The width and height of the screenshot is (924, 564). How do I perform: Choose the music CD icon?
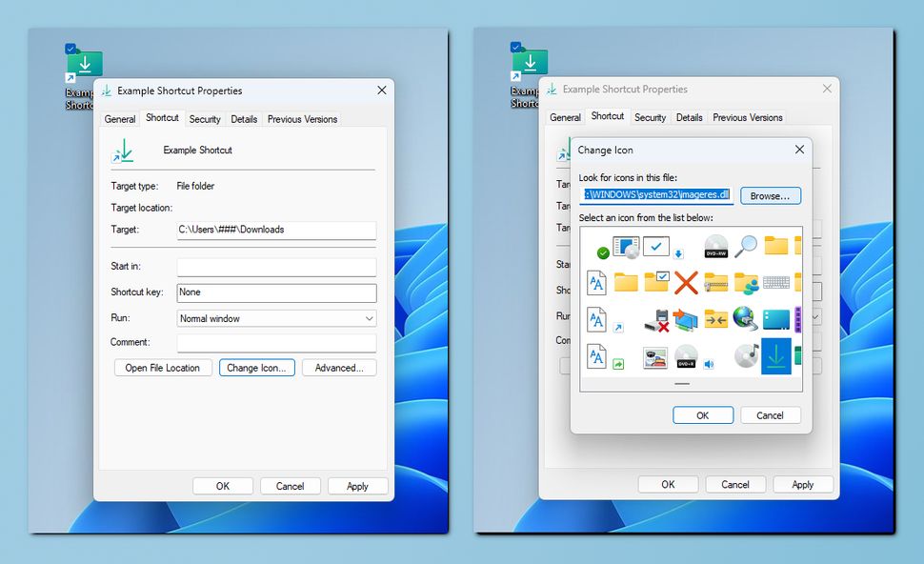(x=746, y=355)
